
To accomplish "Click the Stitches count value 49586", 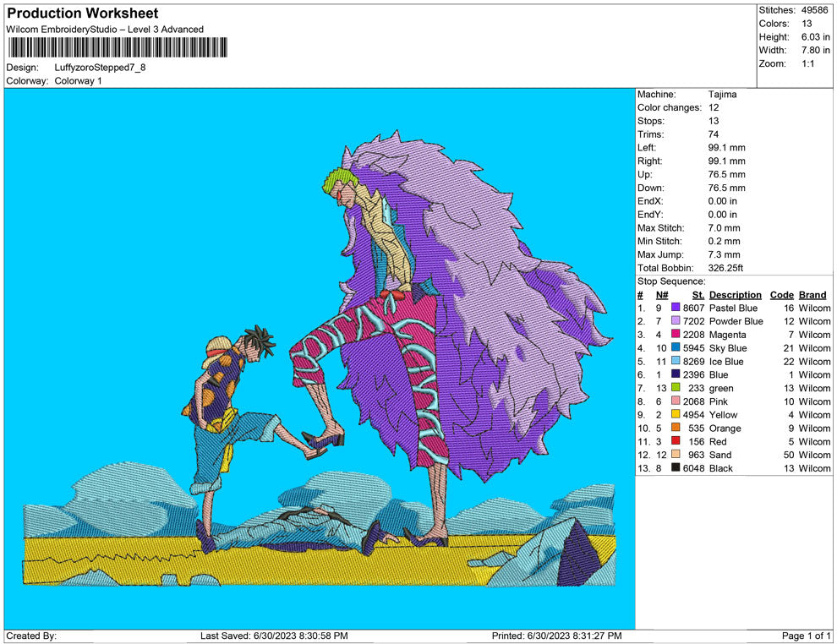I will pos(816,10).
